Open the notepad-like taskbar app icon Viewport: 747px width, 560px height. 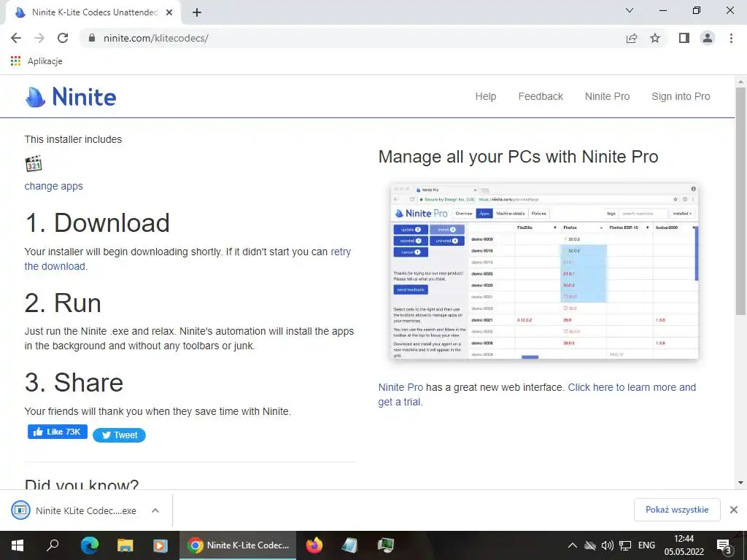[x=349, y=545]
